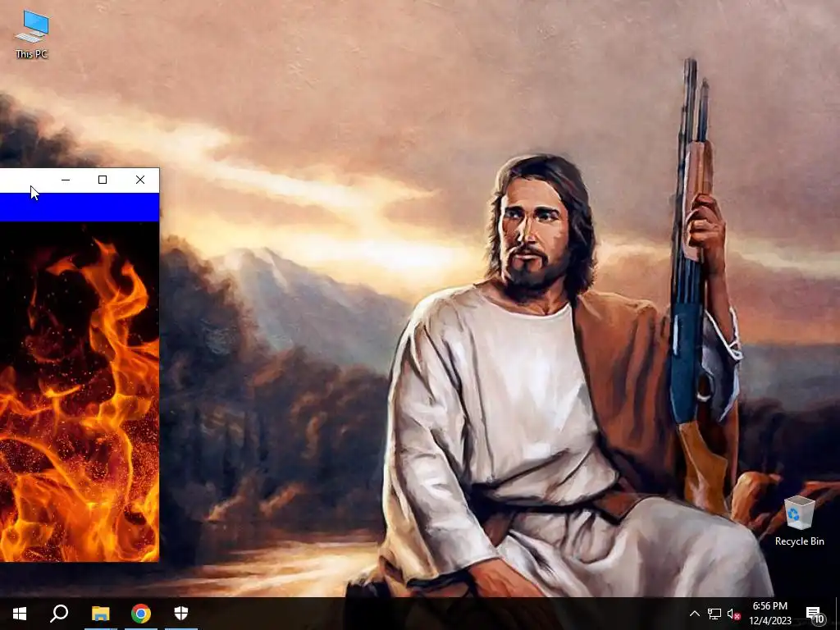Open Google Chrome from taskbar

[x=141, y=614]
